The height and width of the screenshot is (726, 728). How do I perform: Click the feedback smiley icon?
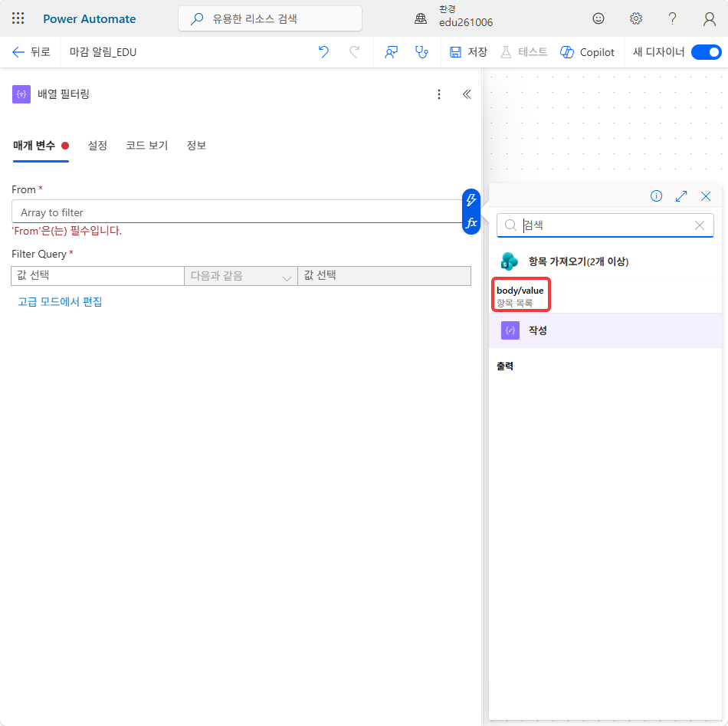[x=598, y=18]
